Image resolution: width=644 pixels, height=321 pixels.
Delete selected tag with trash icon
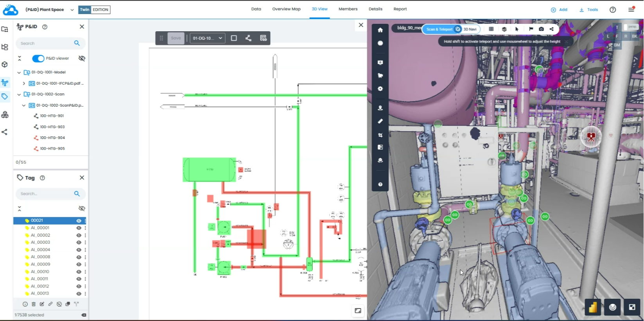(34, 304)
